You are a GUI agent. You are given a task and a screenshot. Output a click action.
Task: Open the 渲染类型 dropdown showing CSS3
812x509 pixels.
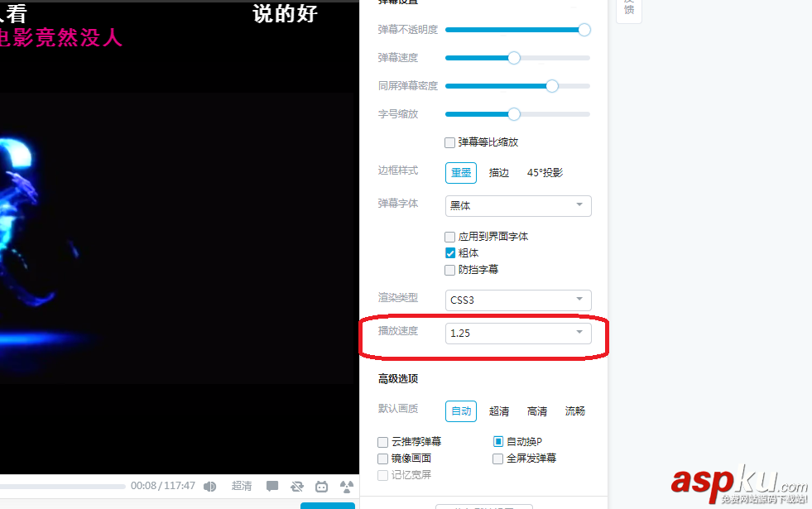[517, 300]
